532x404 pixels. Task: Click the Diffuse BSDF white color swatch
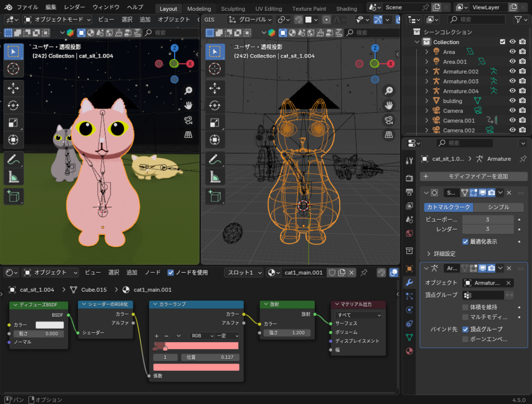pyautogui.click(x=49, y=325)
